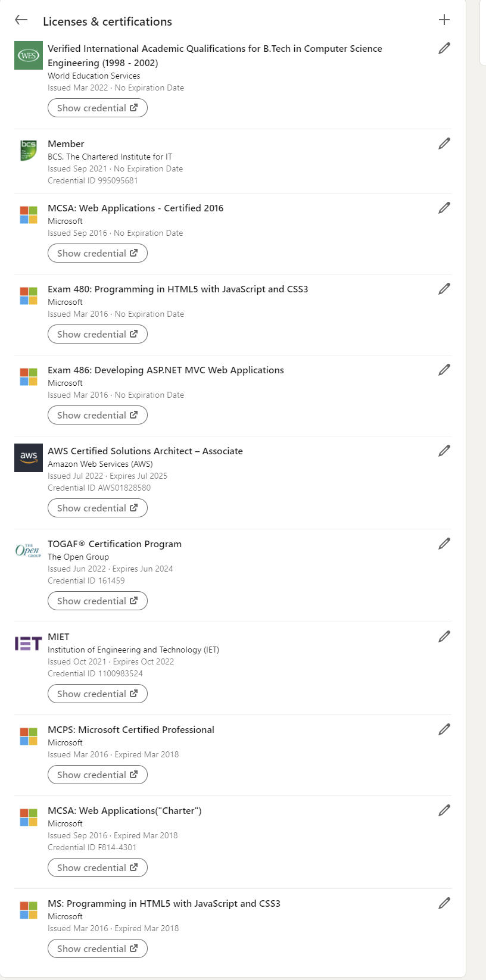486x980 pixels.
Task: Go back using the left arrow icon
Action: (x=21, y=20)
